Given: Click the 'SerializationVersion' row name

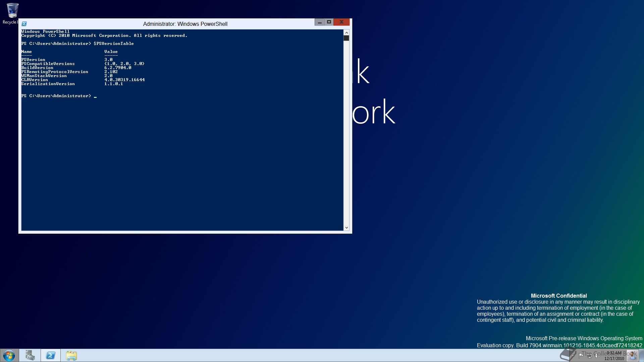Looking at the screenshot, I should [x=48, y=84].
